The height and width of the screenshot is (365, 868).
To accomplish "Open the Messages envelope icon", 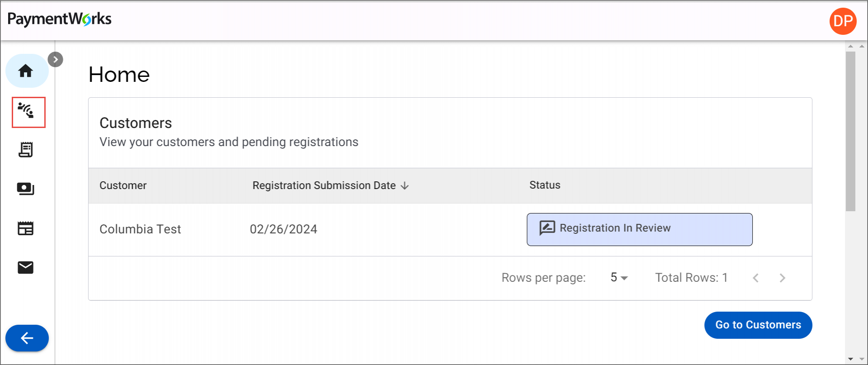I will [26, 268].
